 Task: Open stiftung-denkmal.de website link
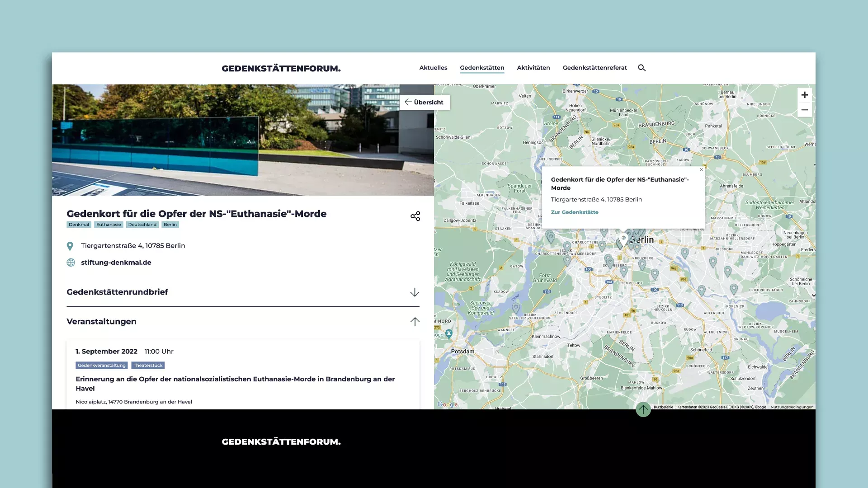coord(116,262)
